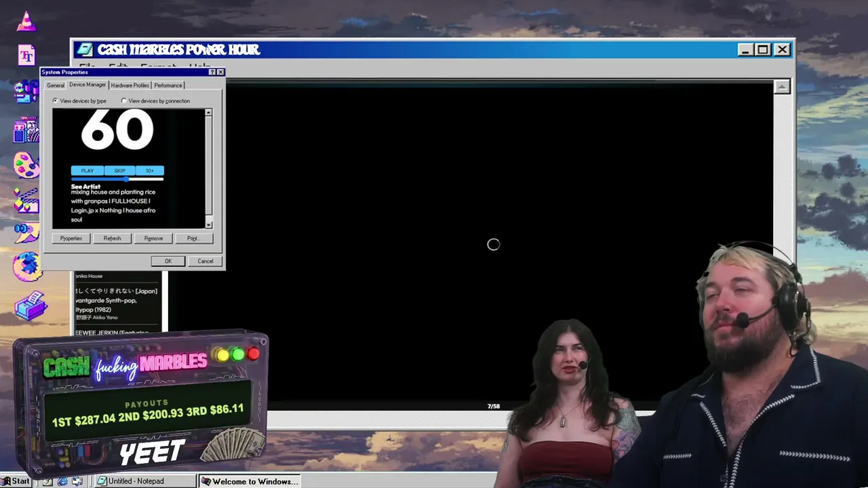868x488 pixels.
Task: Open the traffic cone desktop icon
Action: point(26,22)
